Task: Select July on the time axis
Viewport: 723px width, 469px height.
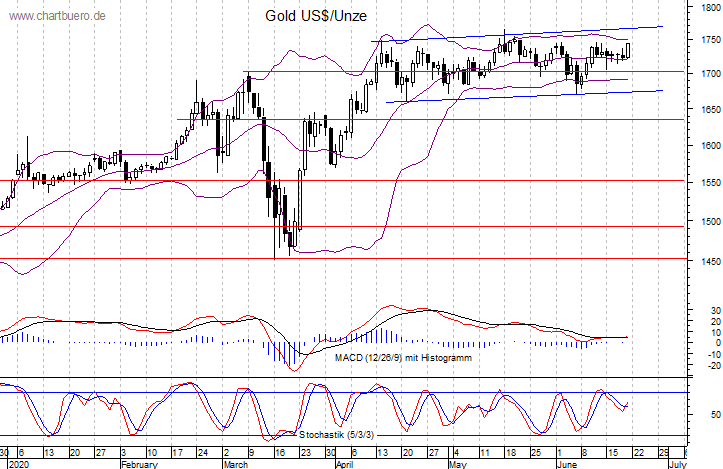Action: [x=677, y=464]
